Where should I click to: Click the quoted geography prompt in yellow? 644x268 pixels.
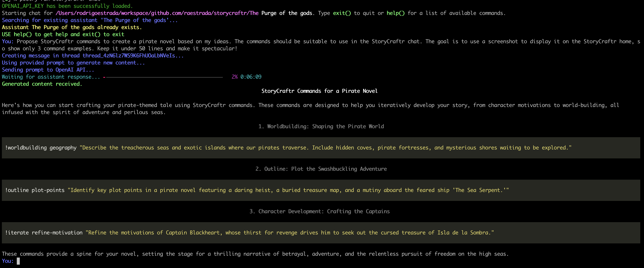(326, 148)
